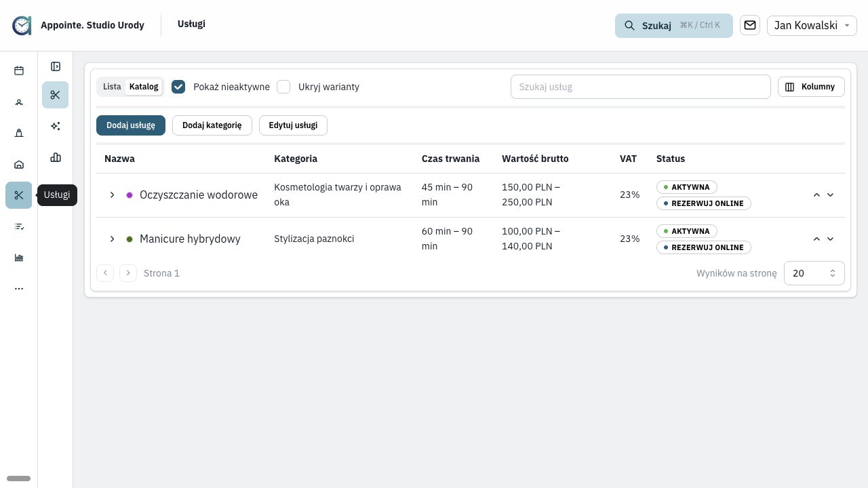Open the mail inbox icon
The width and height of the screenshot is (868, 488).
pyautogui.click(x=750, y=25)
